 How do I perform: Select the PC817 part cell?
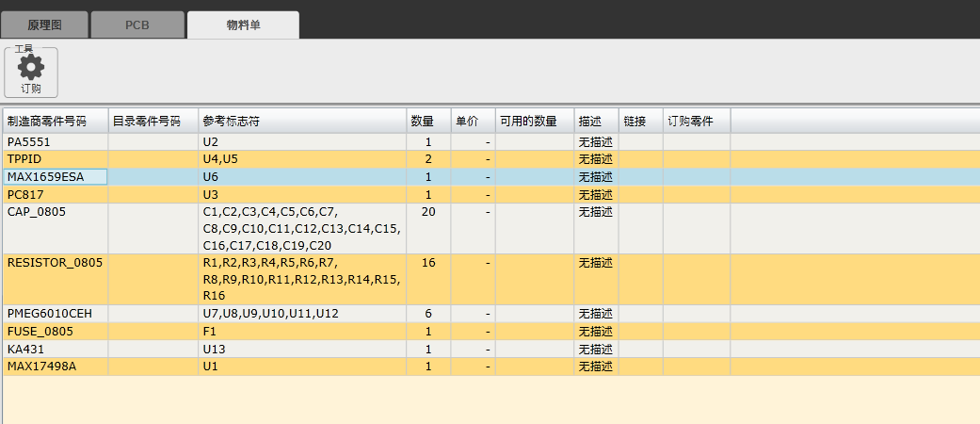pos(56,194)
